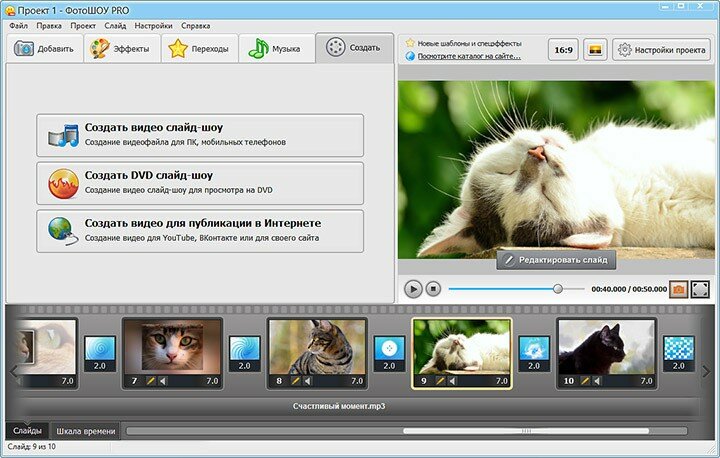Switch to the Эффекты tab
The width and height of the screenshot is (720, 458).
click(x=121, y=48)
